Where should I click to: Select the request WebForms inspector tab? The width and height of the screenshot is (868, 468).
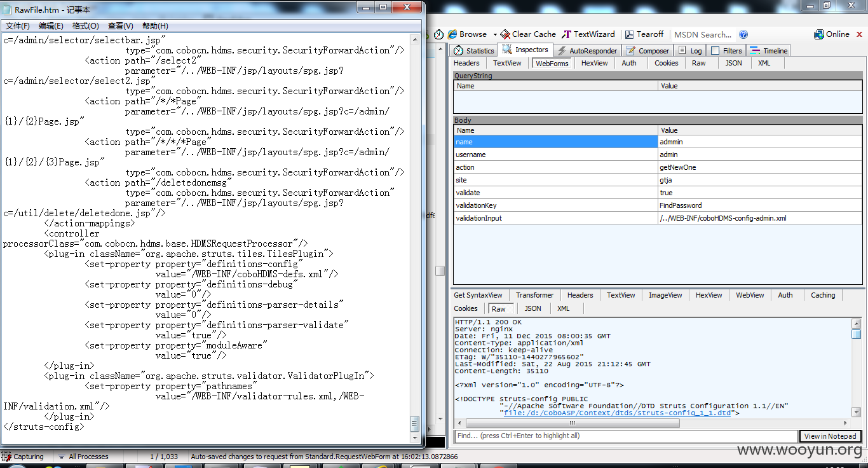pyautogui.click(x=552, y=63)
